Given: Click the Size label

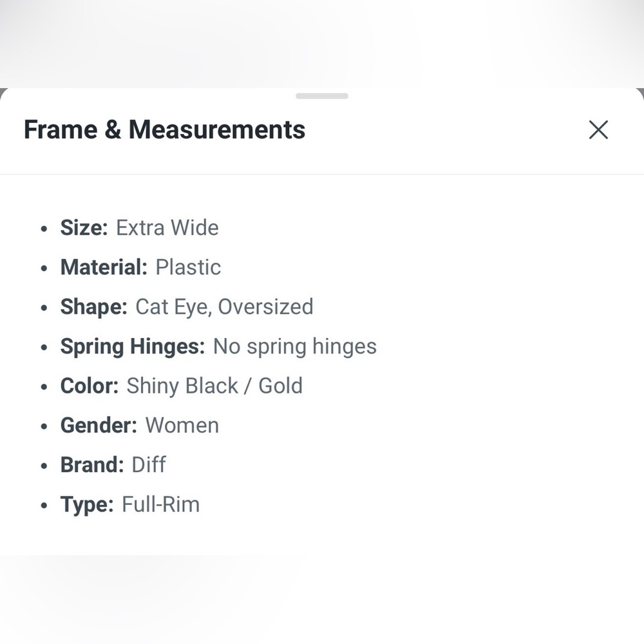Looking at the screenshot, I should 84,228.
